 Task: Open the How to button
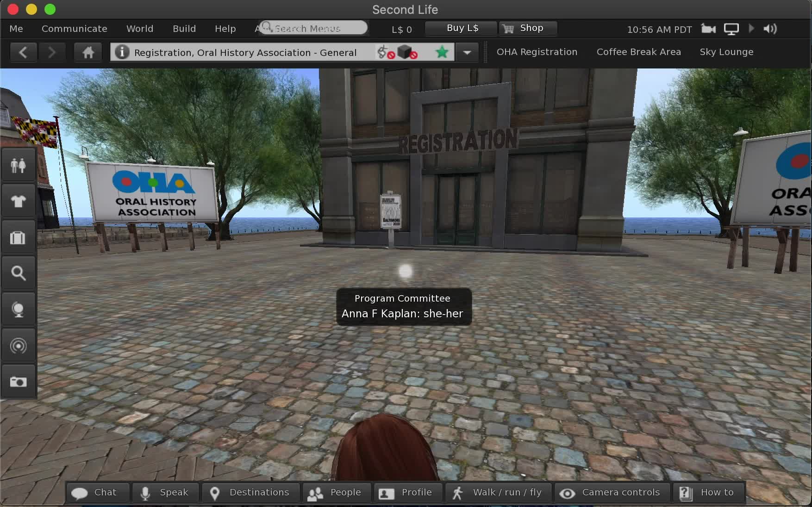click(x=709, y=493)
